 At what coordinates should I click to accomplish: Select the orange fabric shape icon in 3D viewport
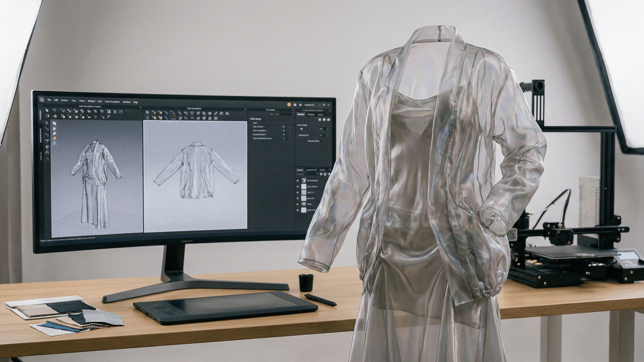(x=54, y=138)
